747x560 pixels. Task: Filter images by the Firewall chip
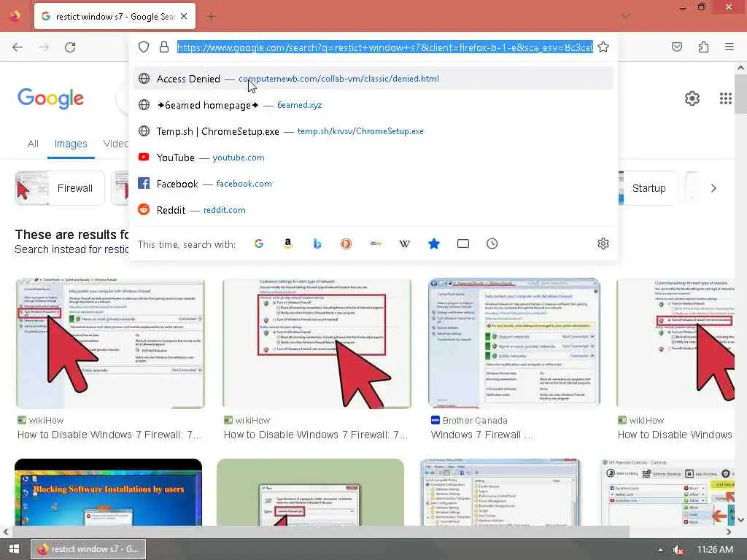pos(60,188)
